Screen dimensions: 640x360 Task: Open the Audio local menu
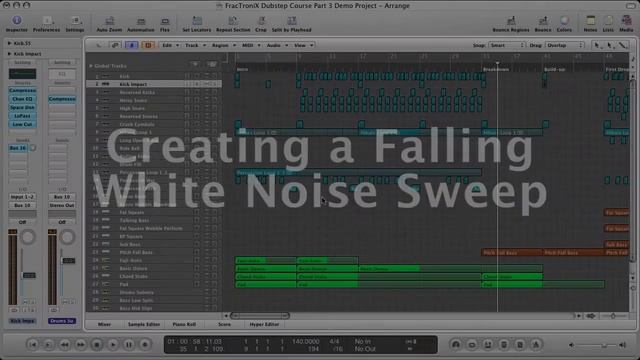pos(277,45)
